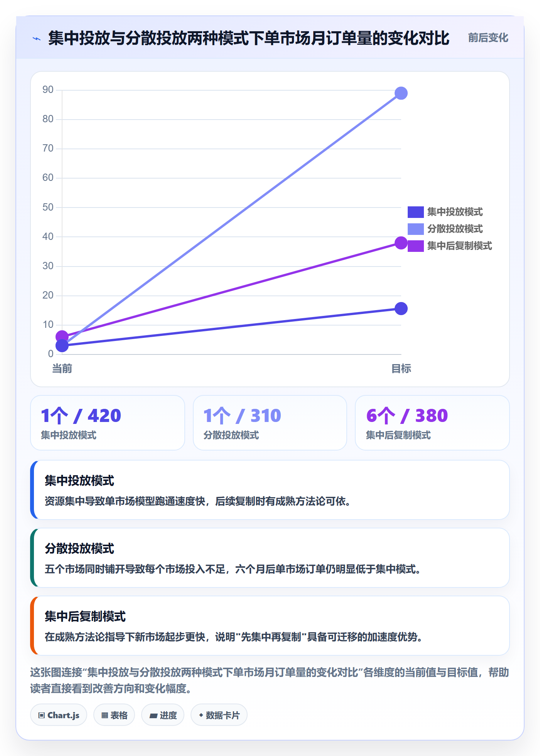This screenshot has height=756, width=540.
Task: Select the purple 当前 data point at 6
Action: pyautogui.click(x=62, y=336)
